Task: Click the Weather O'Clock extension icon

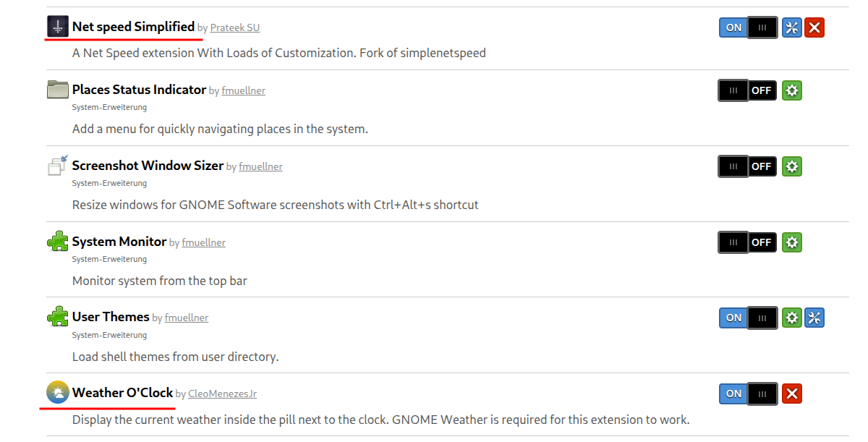Action: pos(58,393)
